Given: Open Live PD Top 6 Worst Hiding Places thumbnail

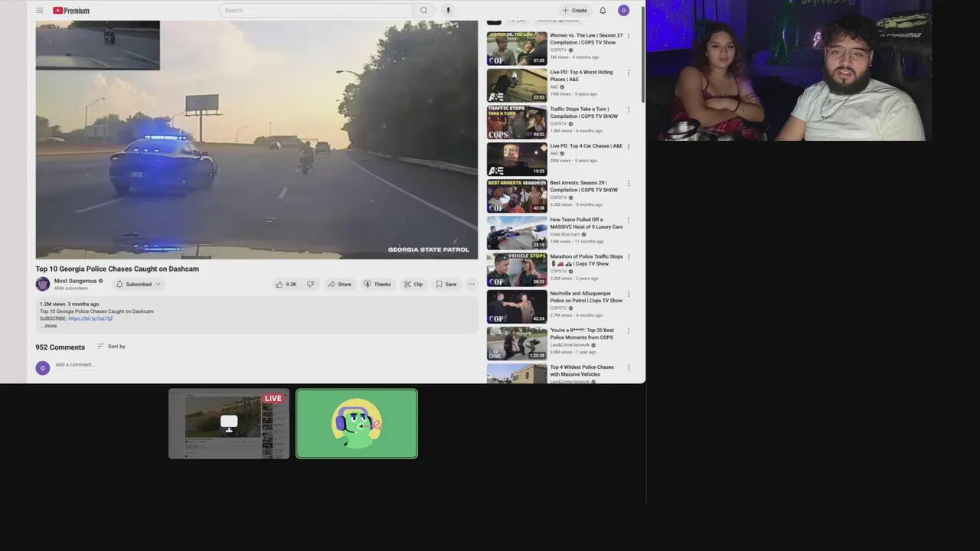Looking at the screenshot, I should point(517,85).
